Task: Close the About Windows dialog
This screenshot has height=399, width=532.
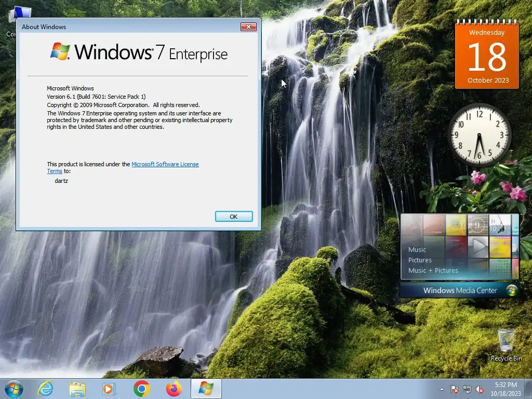Action: [x=248, y=27]
